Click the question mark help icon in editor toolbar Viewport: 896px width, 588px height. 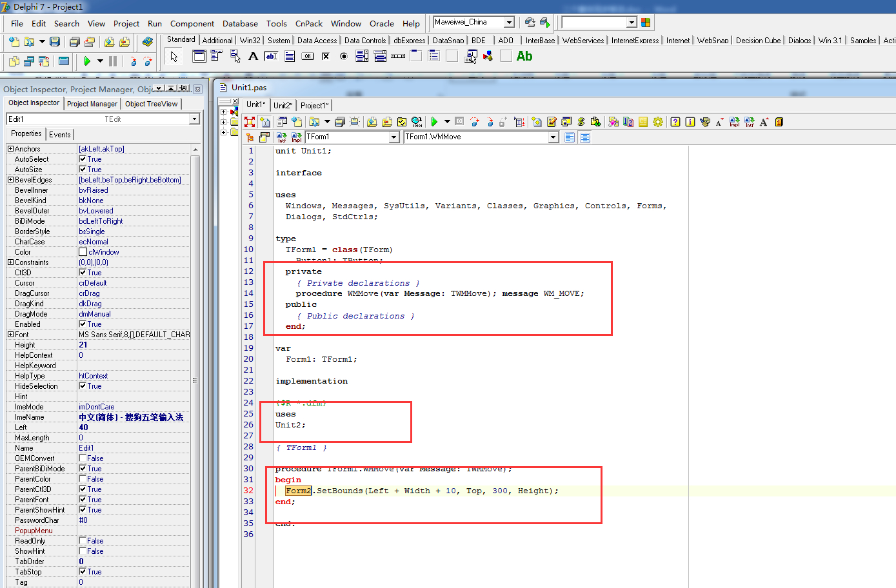pyautogui.click(x=675, y=122)
